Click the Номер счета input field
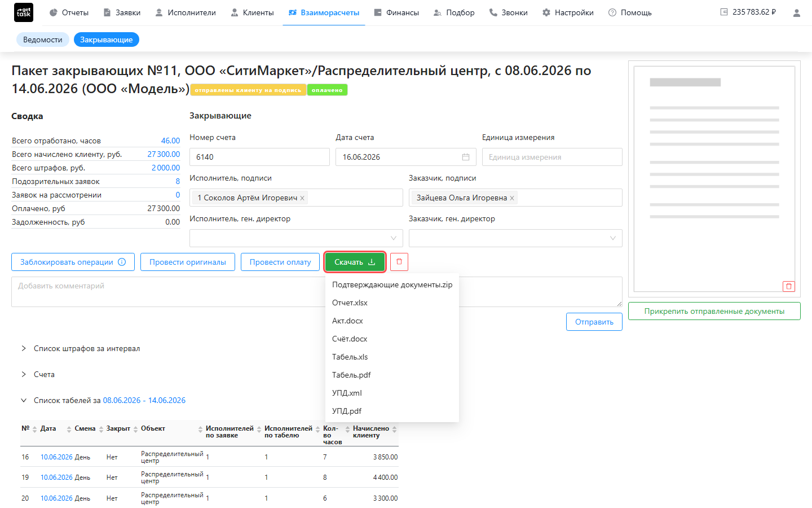Viewport: 812px width, 508px height. 259,157
